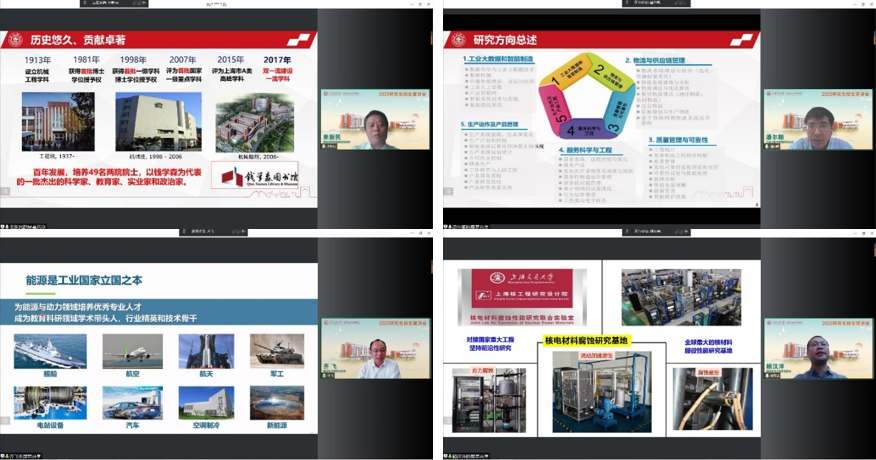Viewport: 876px width, 460px height.
Task: Click the 军工 tank image tile
Action: tap(272, 352)
